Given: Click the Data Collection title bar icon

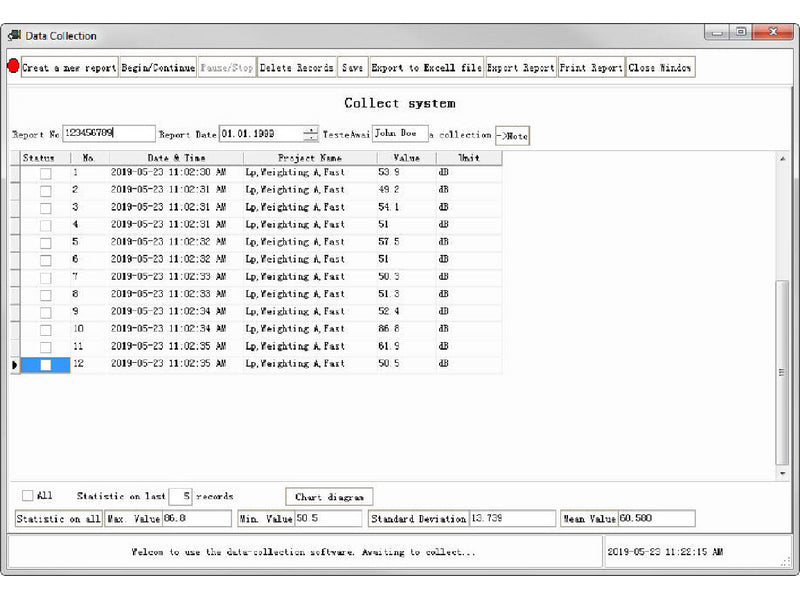Looking at the screenshot, I should [x=14, y=35].
